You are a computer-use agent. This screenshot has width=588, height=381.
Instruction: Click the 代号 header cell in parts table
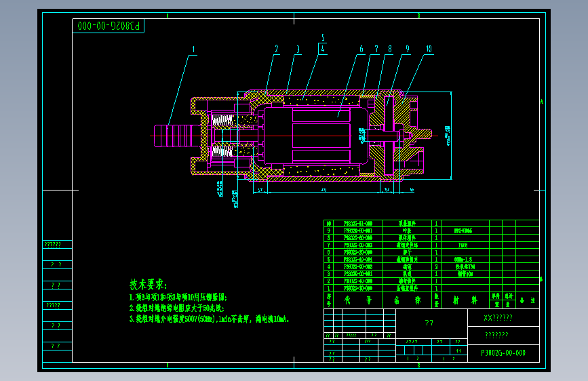click(359, 300)
